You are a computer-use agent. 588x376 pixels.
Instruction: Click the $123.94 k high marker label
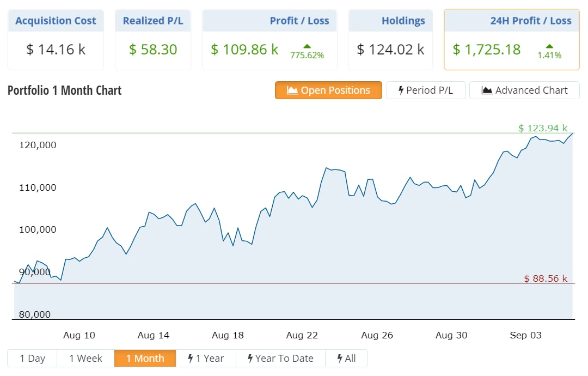(x=542, y=128)
